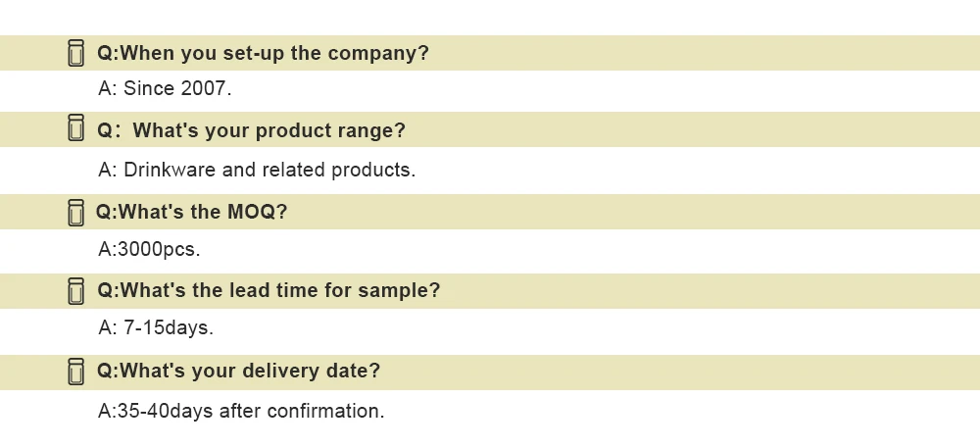Screen dimensions: 980x448
Task: Click the jar icon beside the company set-up question
Action: pyautogui.click(x=76, y=53)
